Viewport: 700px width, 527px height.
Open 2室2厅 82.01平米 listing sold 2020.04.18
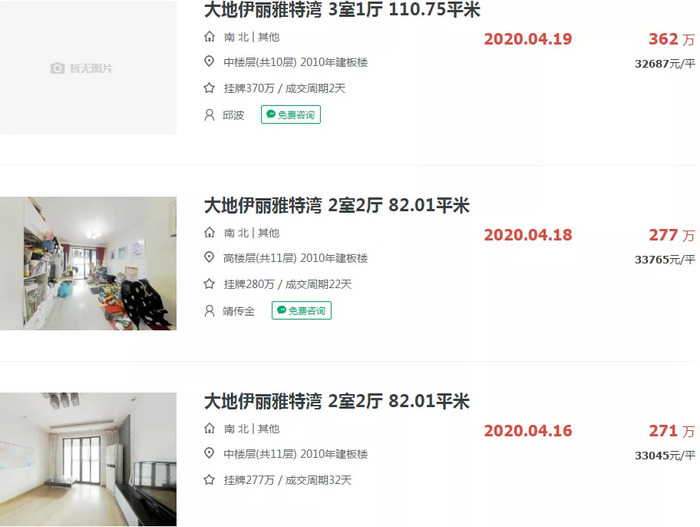[337, 205]
